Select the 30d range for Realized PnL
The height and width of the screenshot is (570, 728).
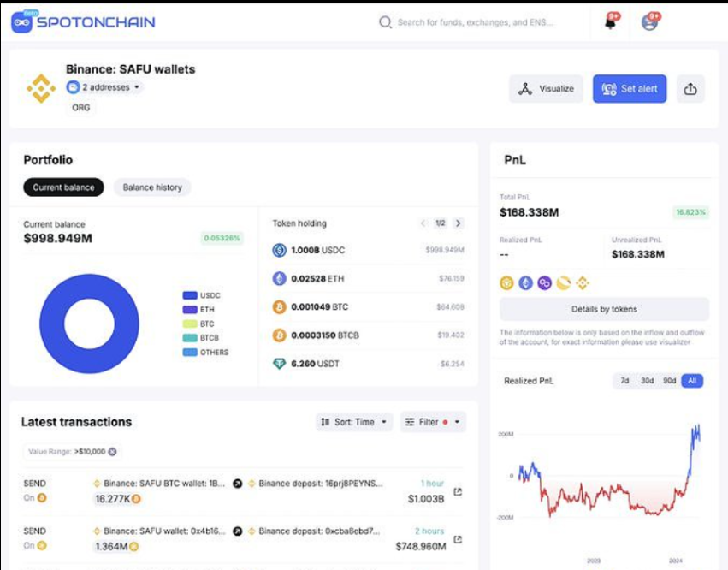click(648, 381)
